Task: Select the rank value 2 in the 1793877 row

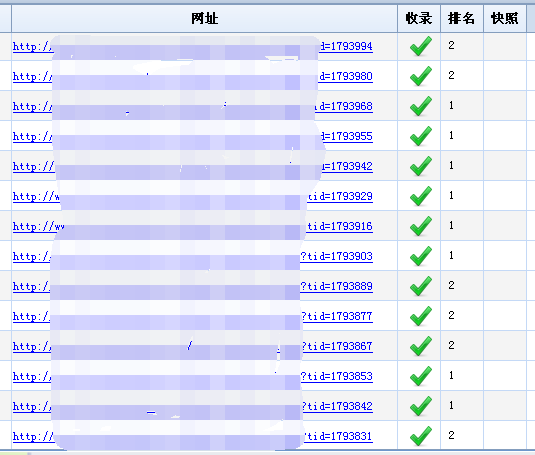Action: coord(451,315)
